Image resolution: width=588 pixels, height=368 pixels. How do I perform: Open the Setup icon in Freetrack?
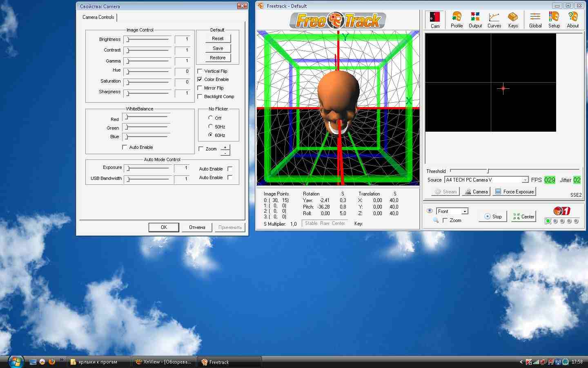coord(554,20)
